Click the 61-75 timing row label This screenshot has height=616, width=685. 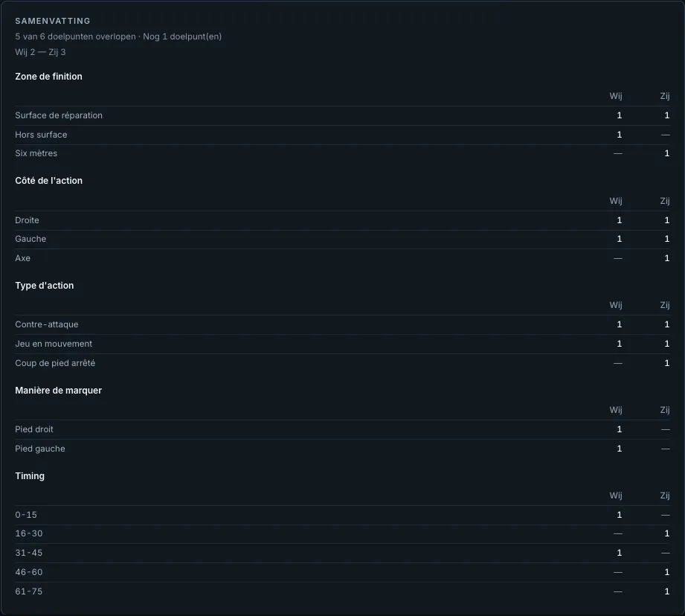point(28,591)
